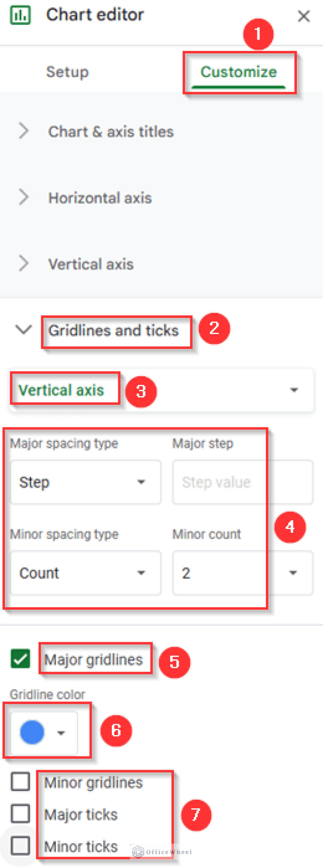323x868 pixels.
Task: Uncheck the Major gridlines checkbox
Action: 19,659
